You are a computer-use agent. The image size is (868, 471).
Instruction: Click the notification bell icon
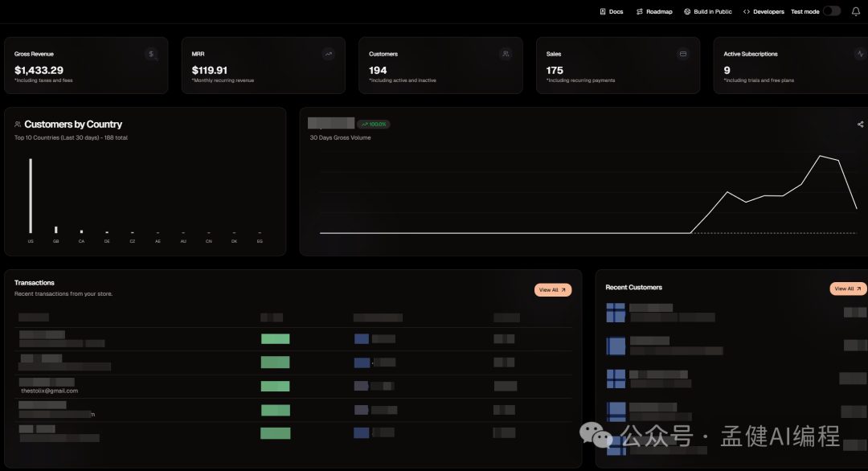(855, 11)
